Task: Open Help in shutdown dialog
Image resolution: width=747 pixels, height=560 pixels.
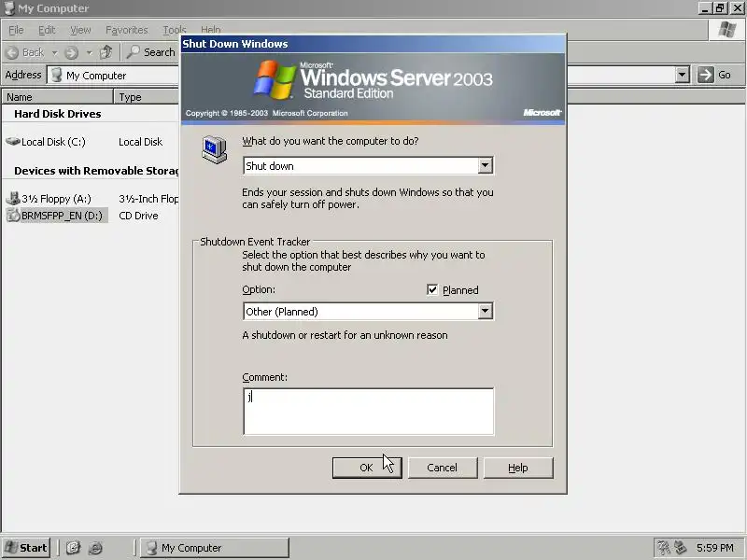Action: [518, 468]
